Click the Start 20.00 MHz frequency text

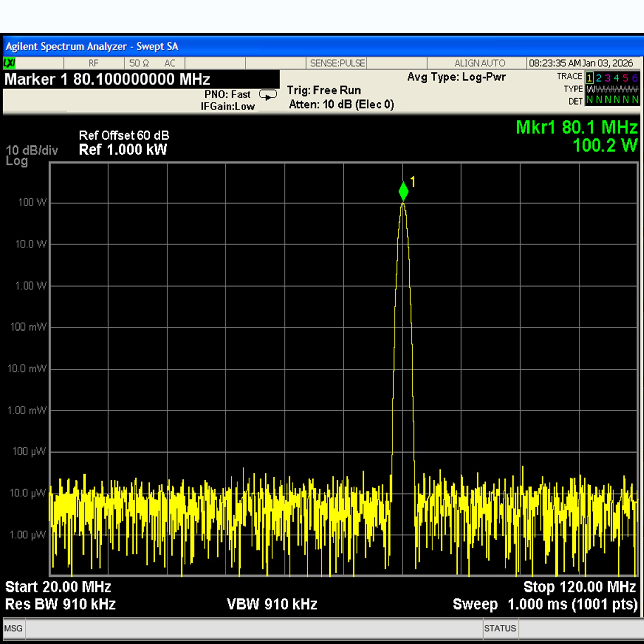pos(58,587)
